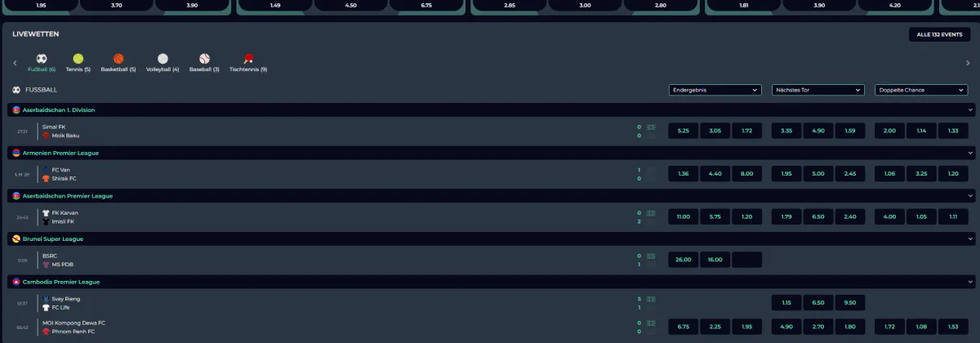Open ALLE 132 EVENTS button
This screenshot has height=343, width=980.
(x=940, y=34)
